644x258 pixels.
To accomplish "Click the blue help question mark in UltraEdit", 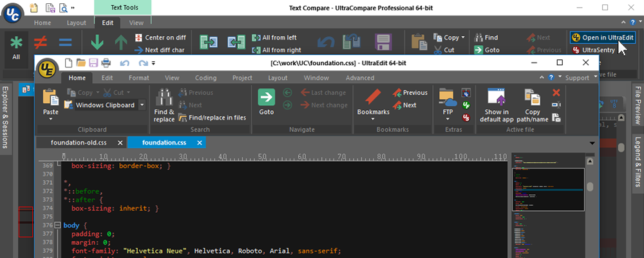I will pyautogui.click(x=552, y=77).
